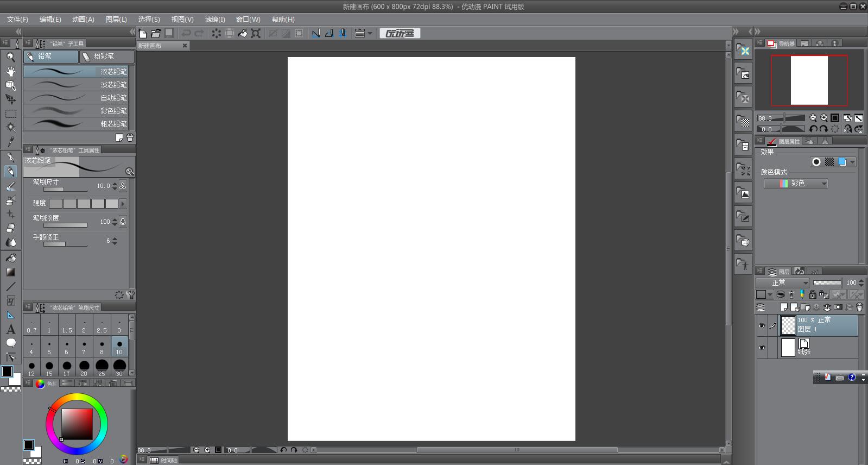
Task: Select the Eraser tool in the toolbox
Action: click(x=10, y=228)
